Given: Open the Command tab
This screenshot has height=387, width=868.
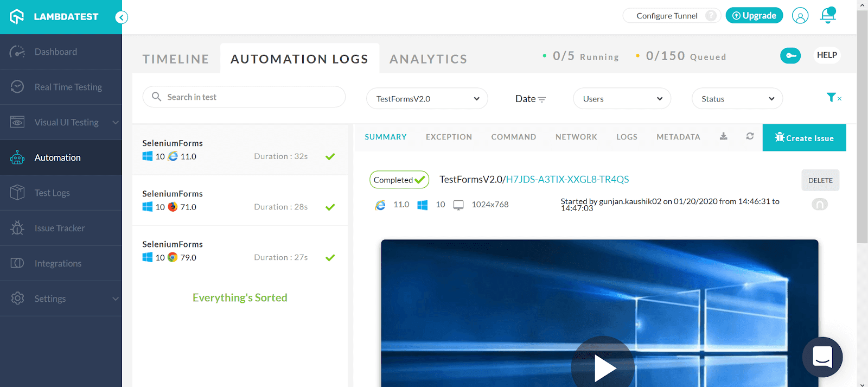Looking at the screenshot, I should pyautogui.click(x=514, y=137).
